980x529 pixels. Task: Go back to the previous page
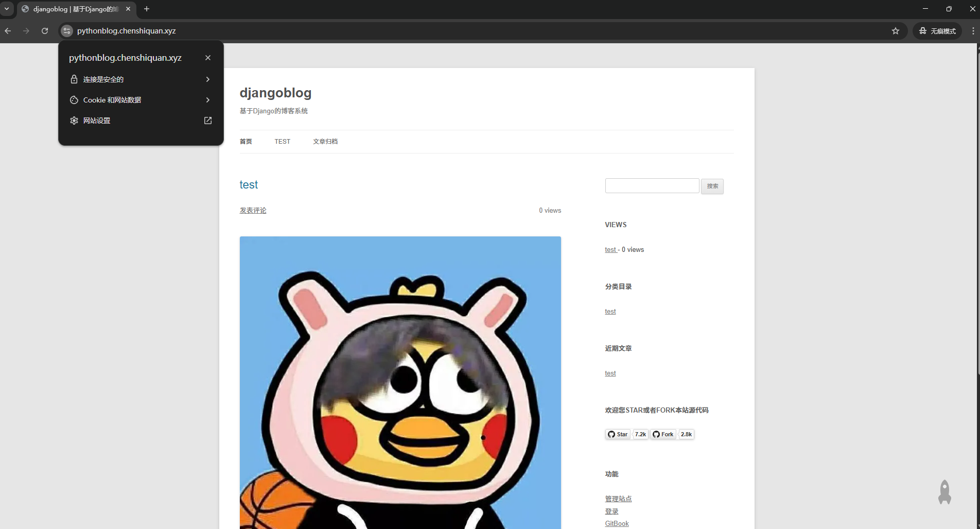[8, 31]
